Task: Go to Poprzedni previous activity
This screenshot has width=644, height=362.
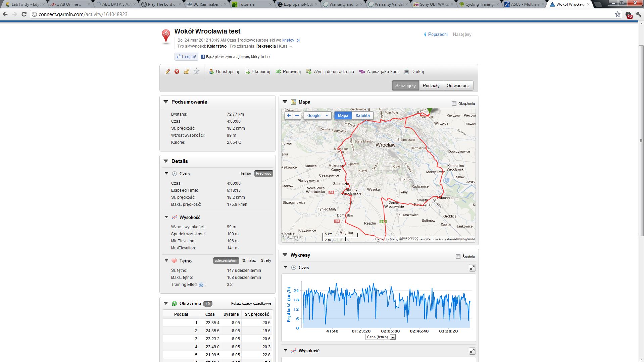Action: coord(436,34)
